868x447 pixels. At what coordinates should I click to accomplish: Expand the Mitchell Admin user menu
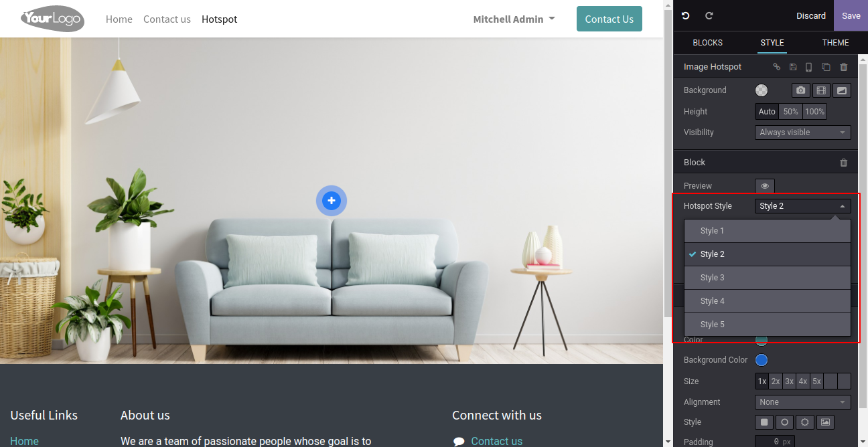click(x=514, y=19)
